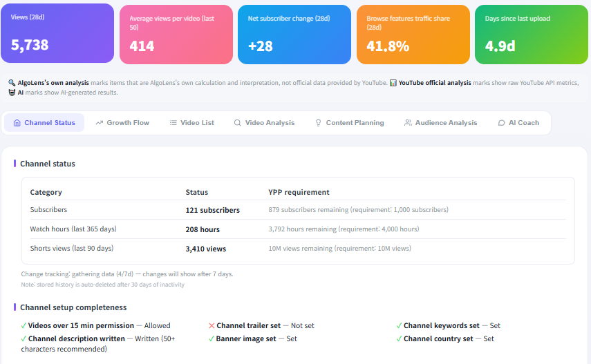591x364 pixels.
Task: Click the Channel trailer set label
Action: click(x=249, y=325)
